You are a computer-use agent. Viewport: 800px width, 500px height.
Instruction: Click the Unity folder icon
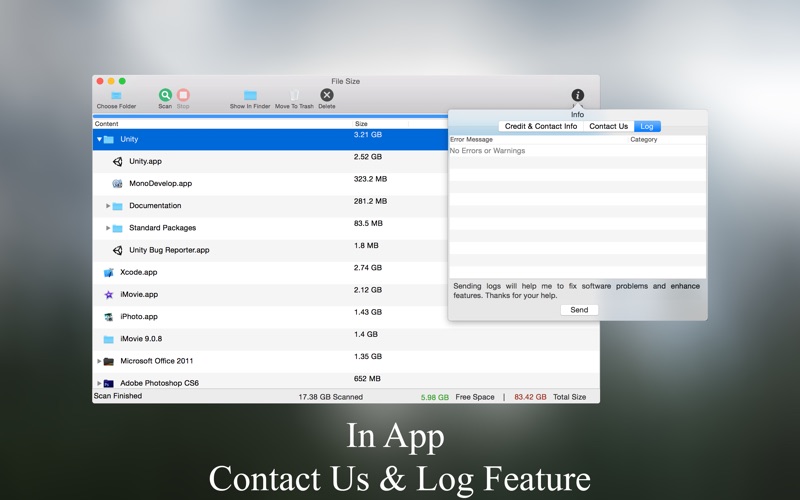[x=109, y=139]
